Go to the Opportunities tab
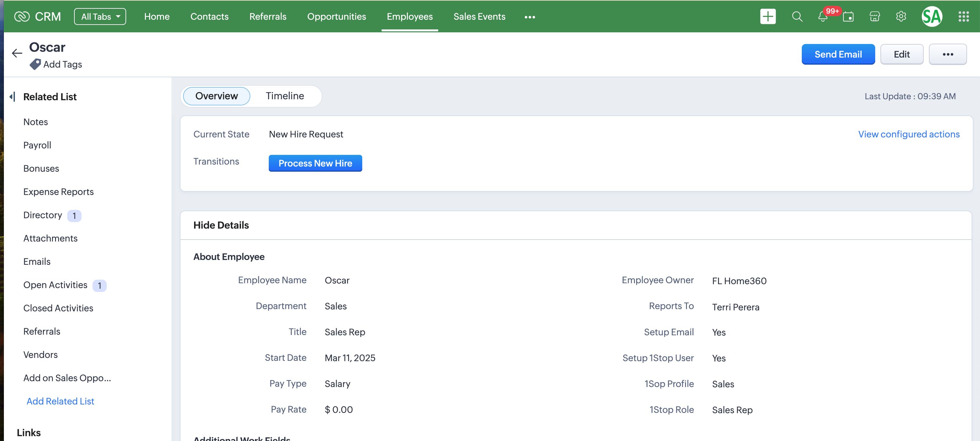 point(336,17)
